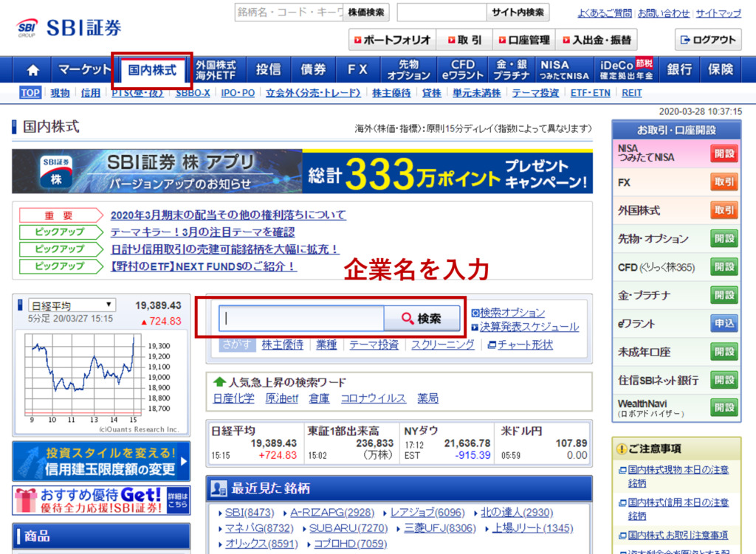The height and width of the screenshot is (554, 756).
Task: Click the おすすめ優待Get! gift banner
Action: click(89, 499)
